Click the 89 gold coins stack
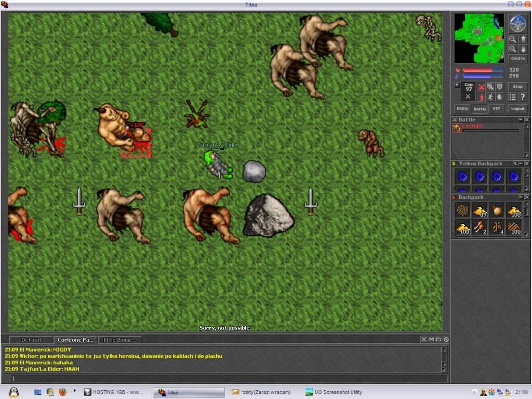Image resolution: width=532 pixels, height=399 pixels. pyautogui.click(x=480, y=210)
